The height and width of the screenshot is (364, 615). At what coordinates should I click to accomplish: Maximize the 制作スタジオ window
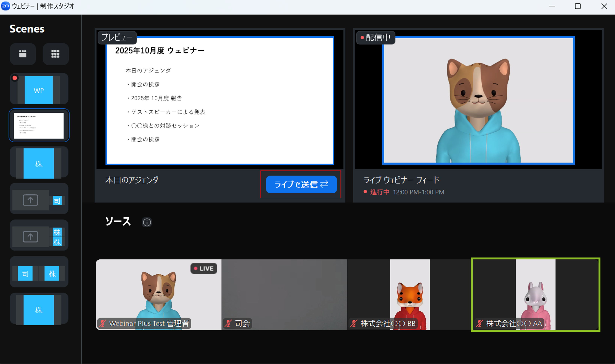[578, 6]
